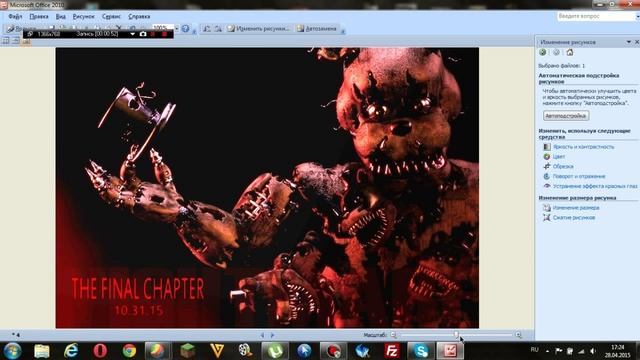640x360 pixels.
Task: Open the Обрезка crop link
Action: click(x=563, y=167)
